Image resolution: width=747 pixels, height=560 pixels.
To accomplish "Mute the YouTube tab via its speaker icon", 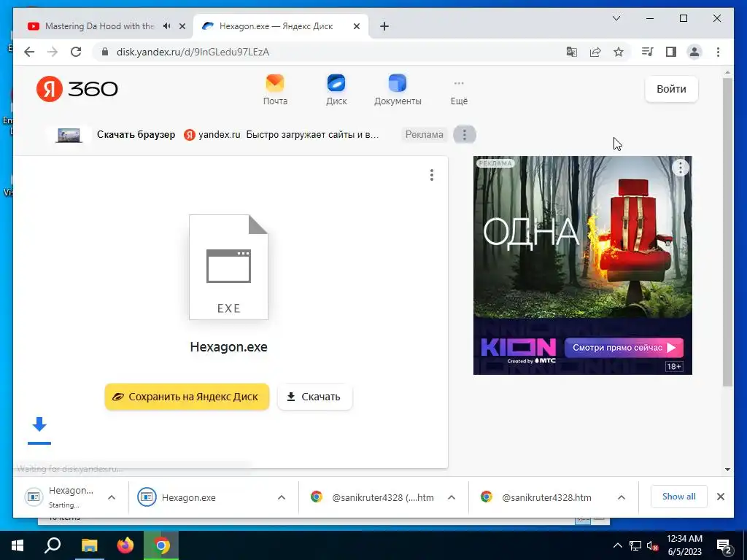I will click(167, 26).
